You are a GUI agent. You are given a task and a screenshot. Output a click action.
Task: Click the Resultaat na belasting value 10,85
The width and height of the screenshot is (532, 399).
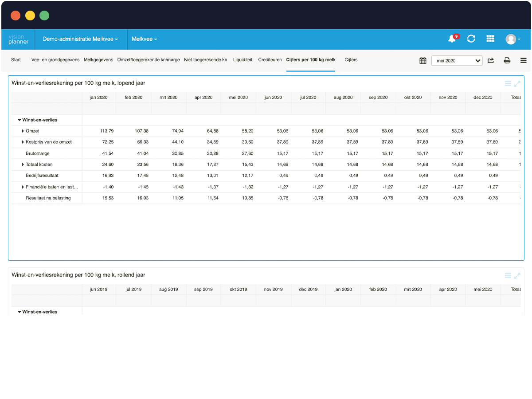248,198
